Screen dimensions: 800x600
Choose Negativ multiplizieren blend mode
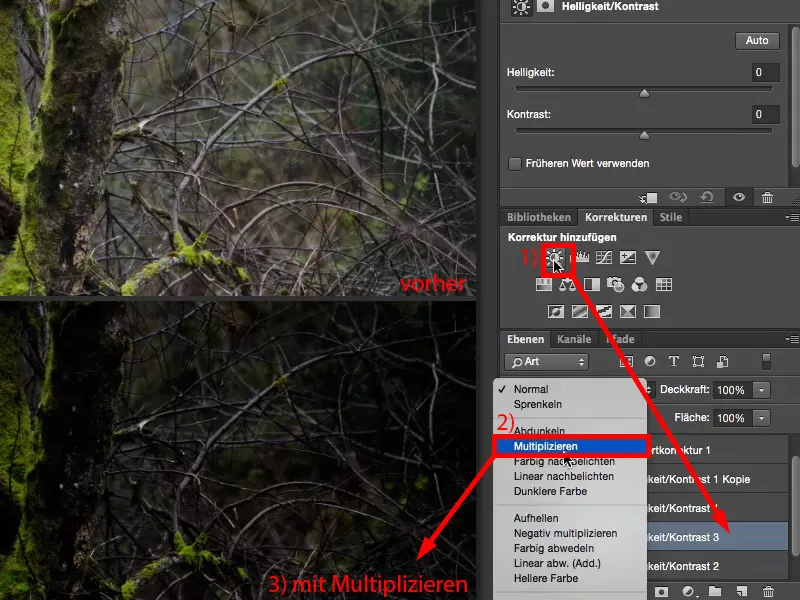570,533
